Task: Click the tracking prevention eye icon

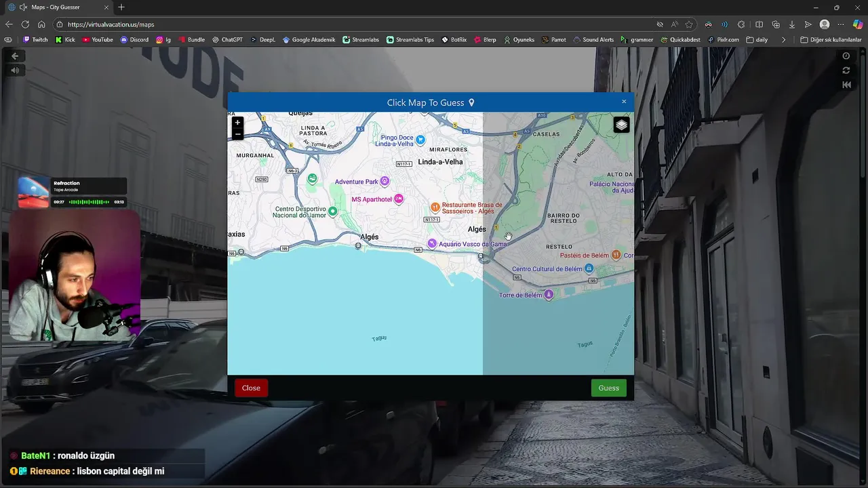Action: [x=660, y=24]
